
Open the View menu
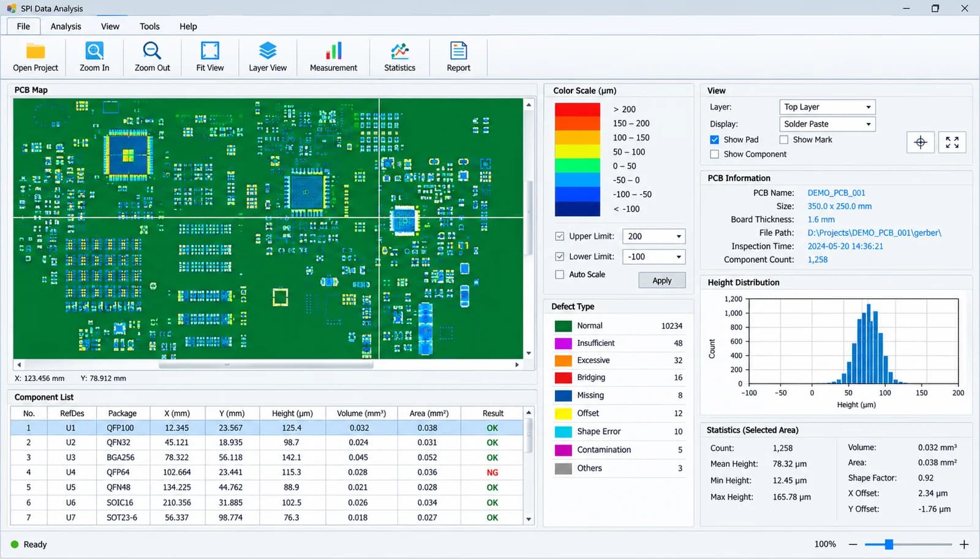point(110,26)
